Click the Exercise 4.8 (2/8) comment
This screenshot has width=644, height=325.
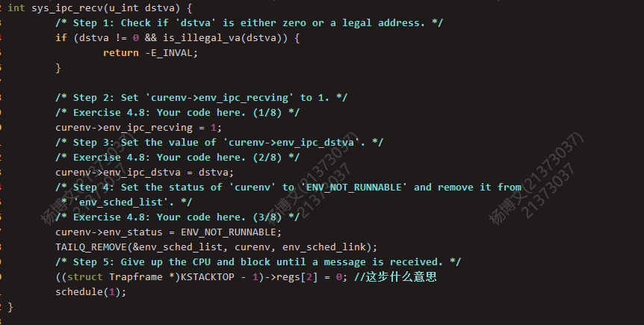click(177, 158)
